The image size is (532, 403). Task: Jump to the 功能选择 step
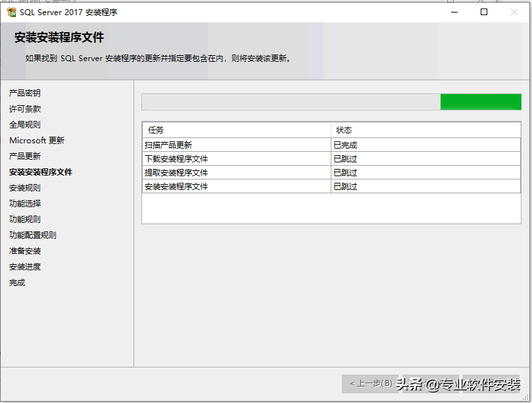point(25,204)
